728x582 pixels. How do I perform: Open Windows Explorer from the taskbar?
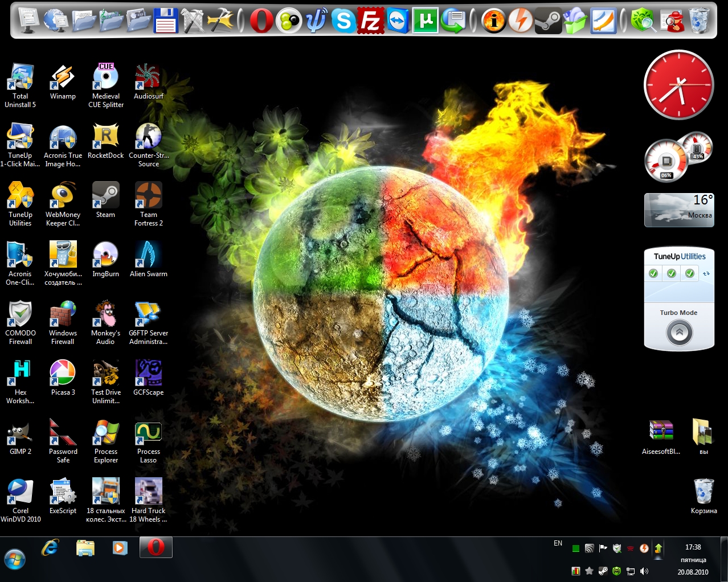[85, 548]
